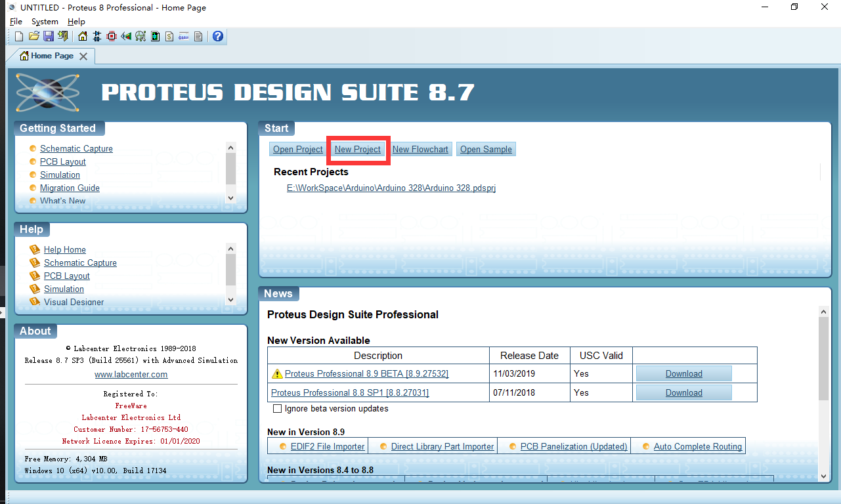Open the What's New link
The height and width of the screenshot is (504, 841).
(x=62, y=201)
